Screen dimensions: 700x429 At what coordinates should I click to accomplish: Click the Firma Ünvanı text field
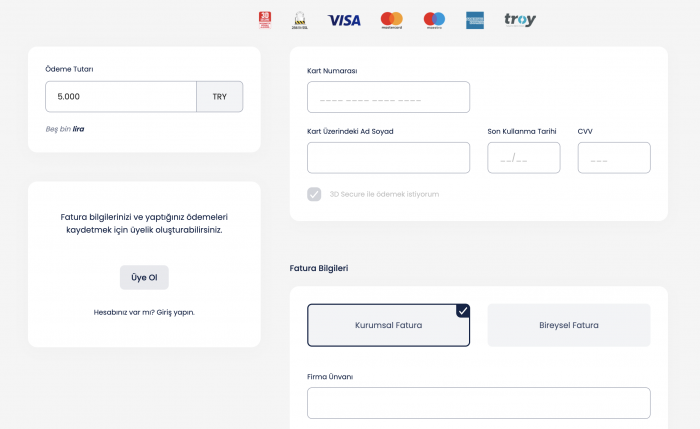click(x=479, y=403)
